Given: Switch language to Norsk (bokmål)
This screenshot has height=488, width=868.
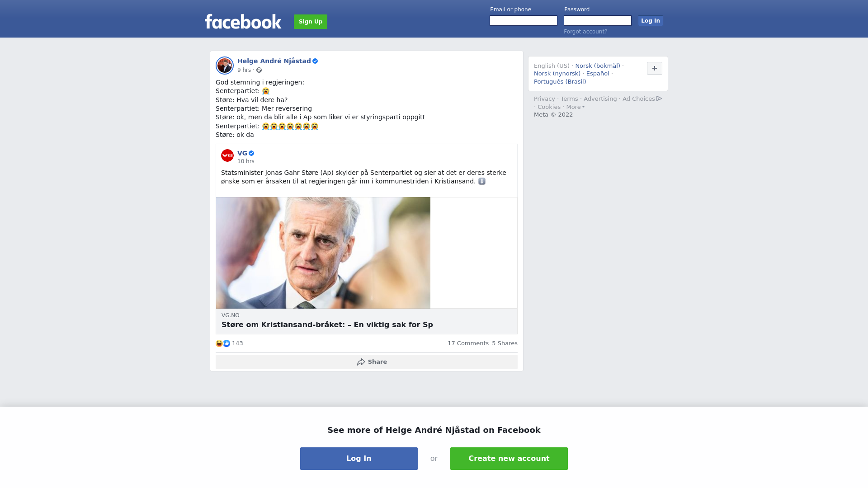Looking at the screenshot, I should (598, 66).
